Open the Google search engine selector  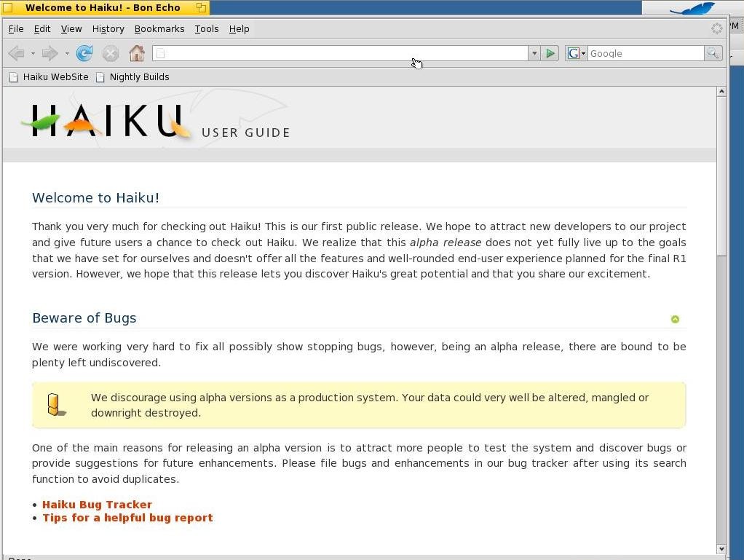577,53
